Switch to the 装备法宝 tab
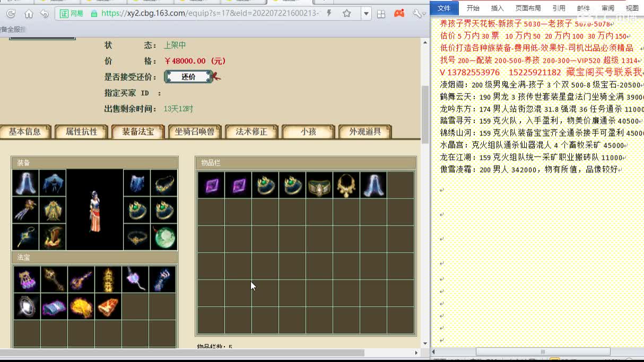644x362 pixels. pos(138,132)
